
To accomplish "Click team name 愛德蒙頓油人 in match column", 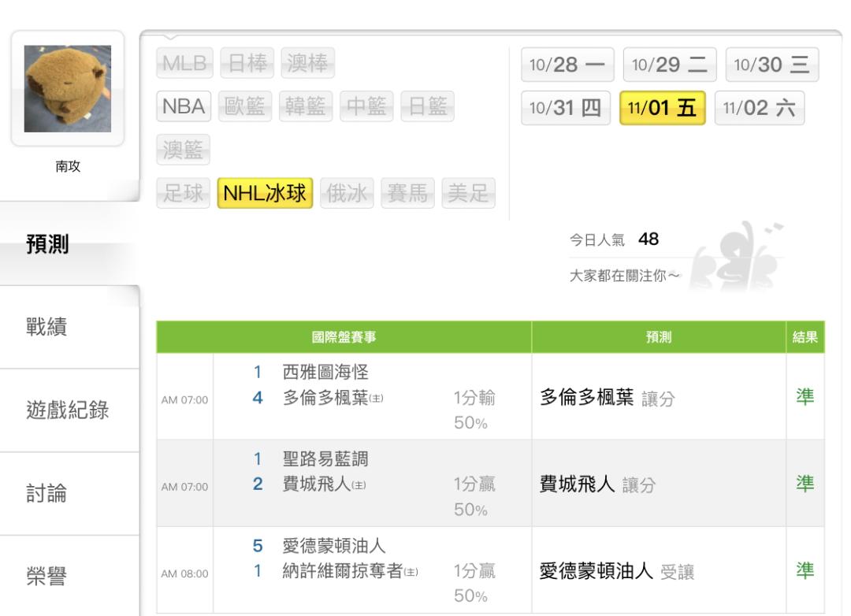I will click(x=334, y=545).
